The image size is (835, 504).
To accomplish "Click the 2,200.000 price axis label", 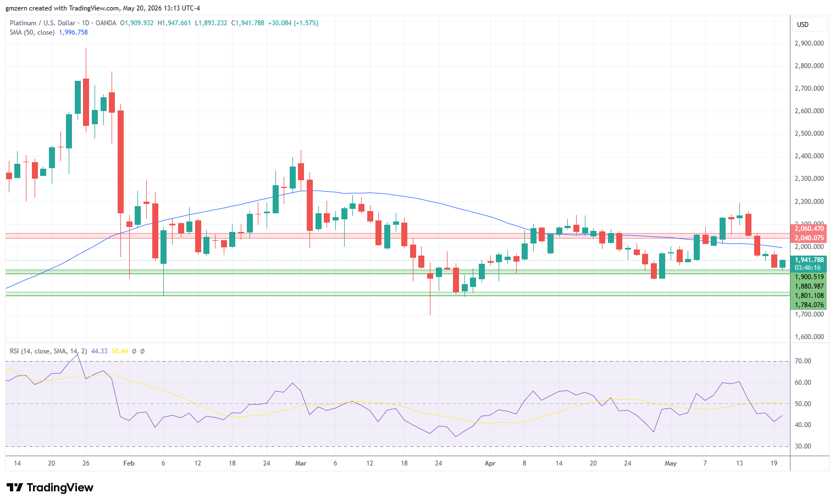I will tap(809, 202).
